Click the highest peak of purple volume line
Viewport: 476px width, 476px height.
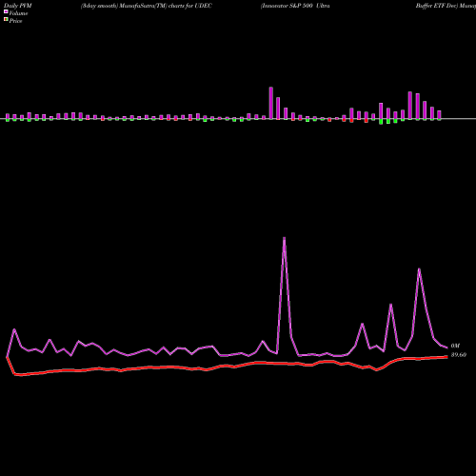pos(284,238)
